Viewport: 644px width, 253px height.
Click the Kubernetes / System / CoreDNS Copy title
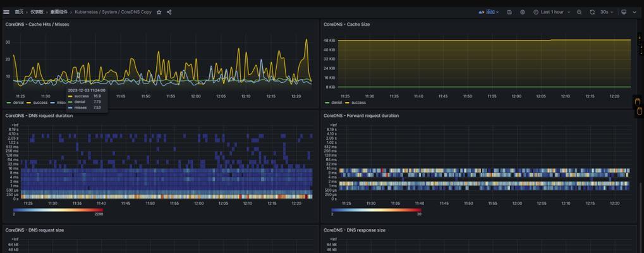(113, 12)
